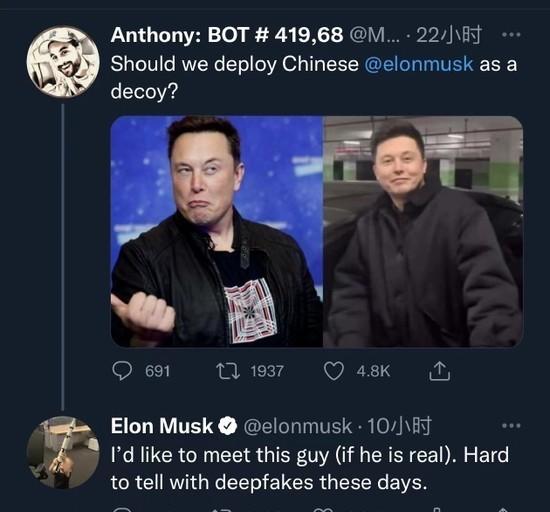Like the tweet with 4.8K hearts
The width and height of the screenshot is (550, 512).
[334, 371]
